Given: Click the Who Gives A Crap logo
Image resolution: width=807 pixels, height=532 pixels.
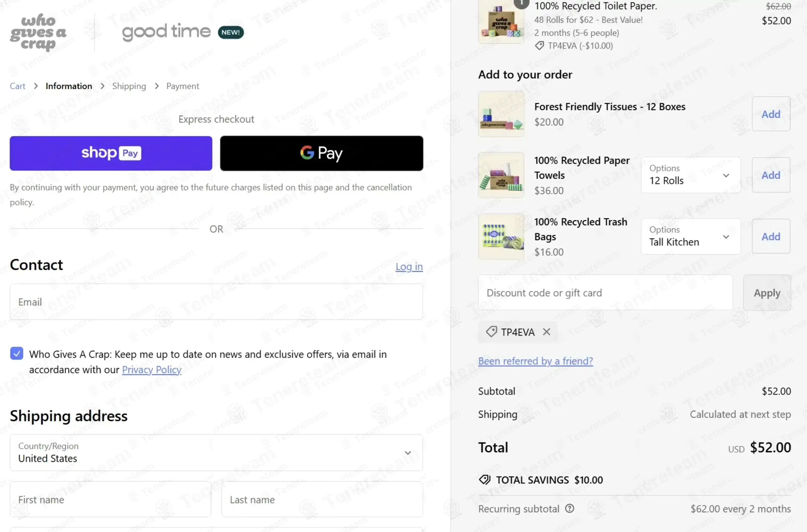Looking at the screenshot, I should (38, 32).
